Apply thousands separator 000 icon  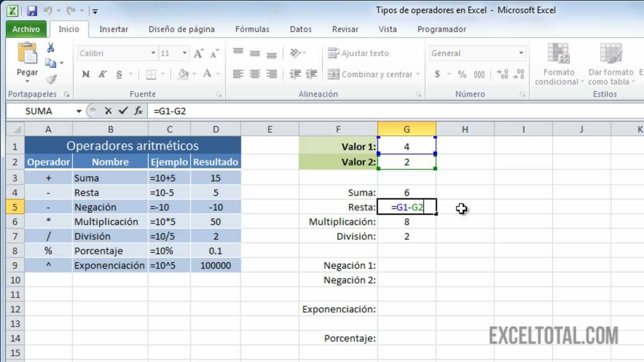tap(479, 74)
